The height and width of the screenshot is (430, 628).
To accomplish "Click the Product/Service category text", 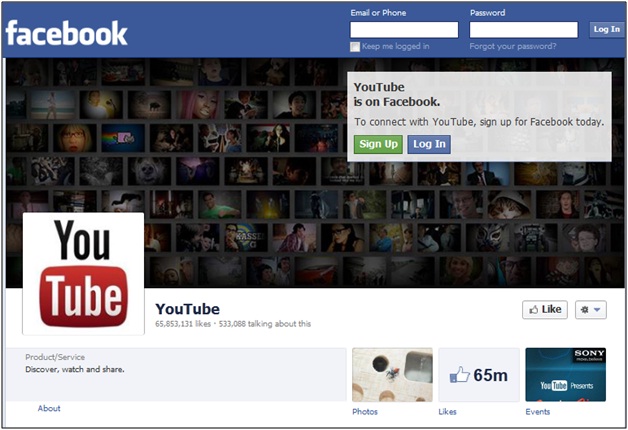I will [55, 357].
